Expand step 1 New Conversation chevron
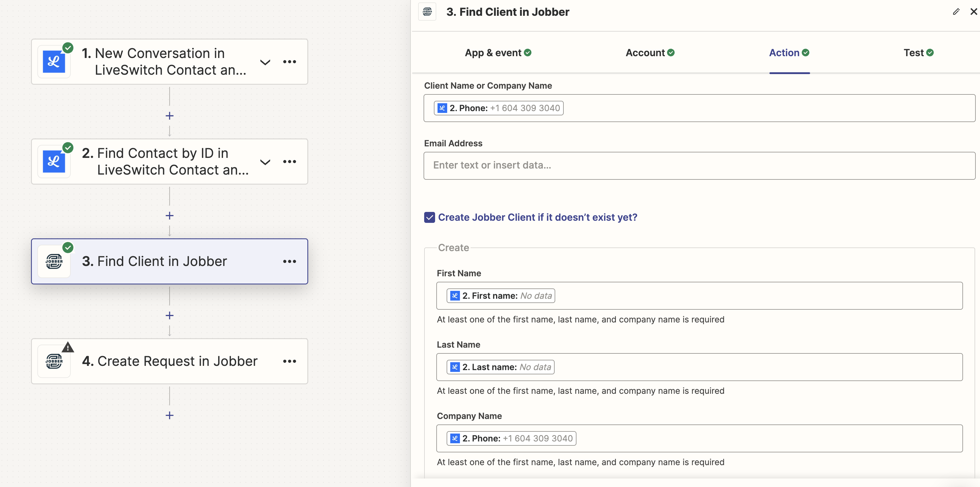 coord(265,62)
